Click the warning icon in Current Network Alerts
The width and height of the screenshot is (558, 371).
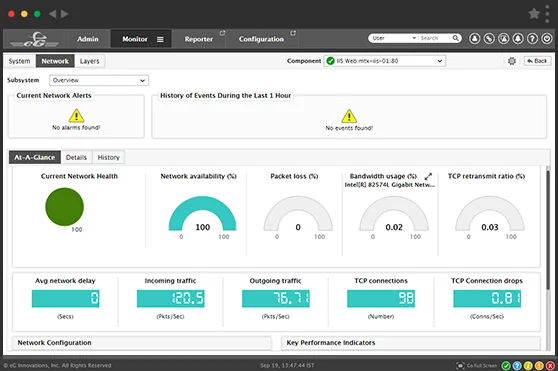click(76, 116)
